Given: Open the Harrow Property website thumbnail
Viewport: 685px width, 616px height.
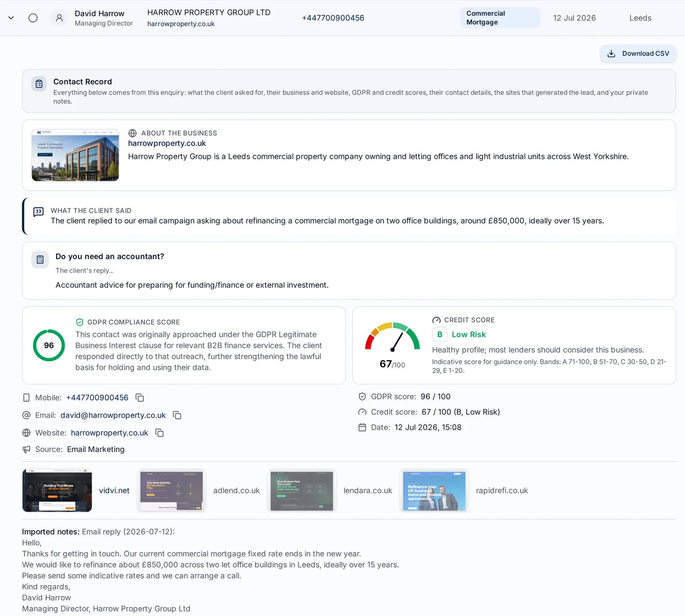Looking at the screenshot, I should tap(75, 155).
